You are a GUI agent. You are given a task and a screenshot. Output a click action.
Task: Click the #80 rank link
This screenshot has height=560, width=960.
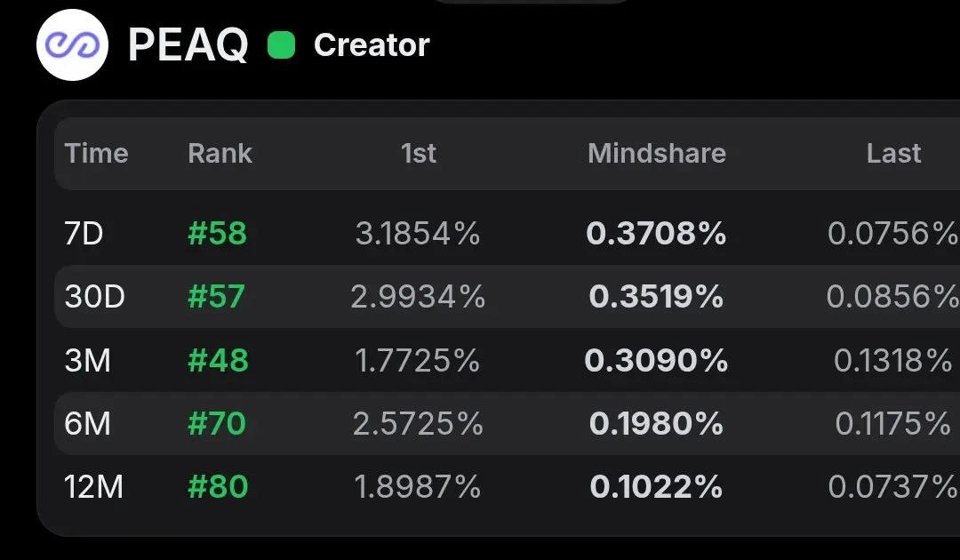coord(218,487)
